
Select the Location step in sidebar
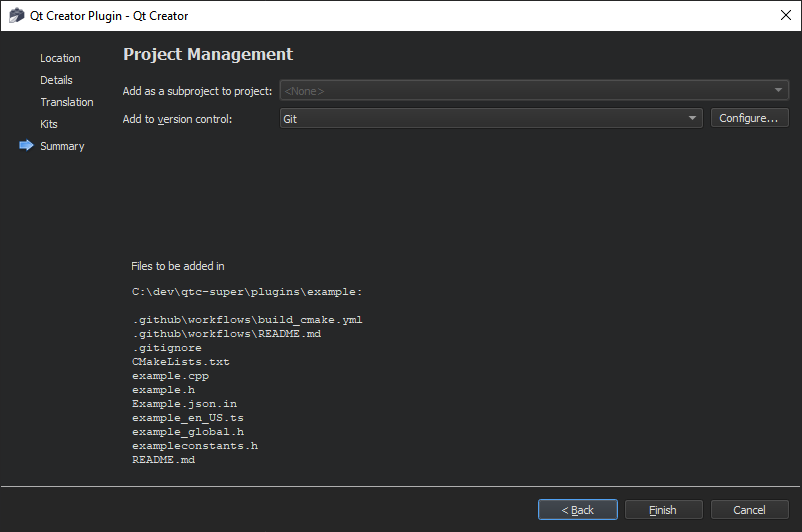[60, 58]
